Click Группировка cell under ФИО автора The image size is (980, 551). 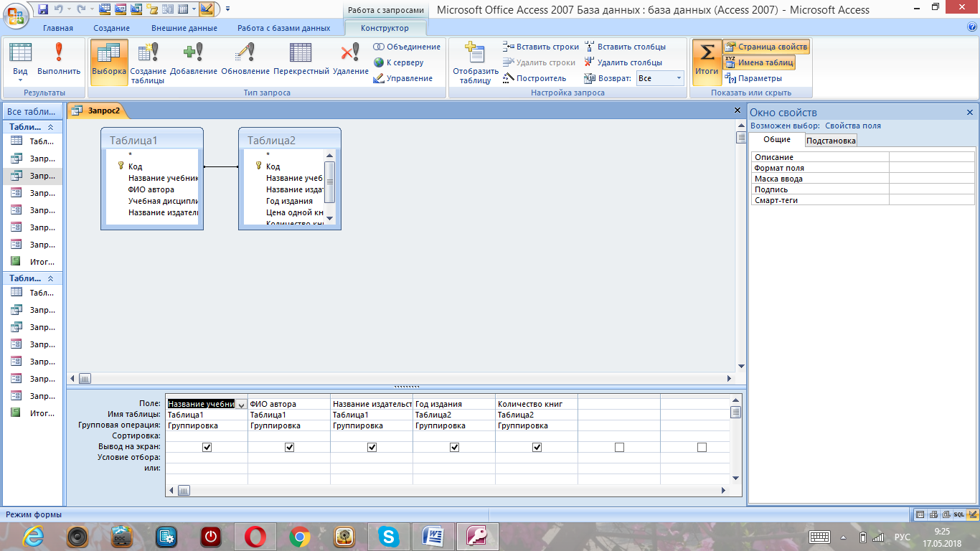pos(289,425)
